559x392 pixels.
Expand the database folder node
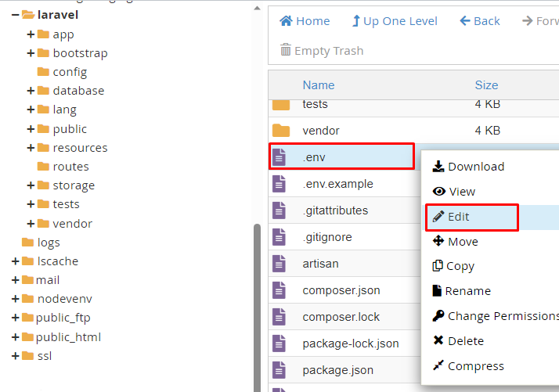click(x=31, y=91)
